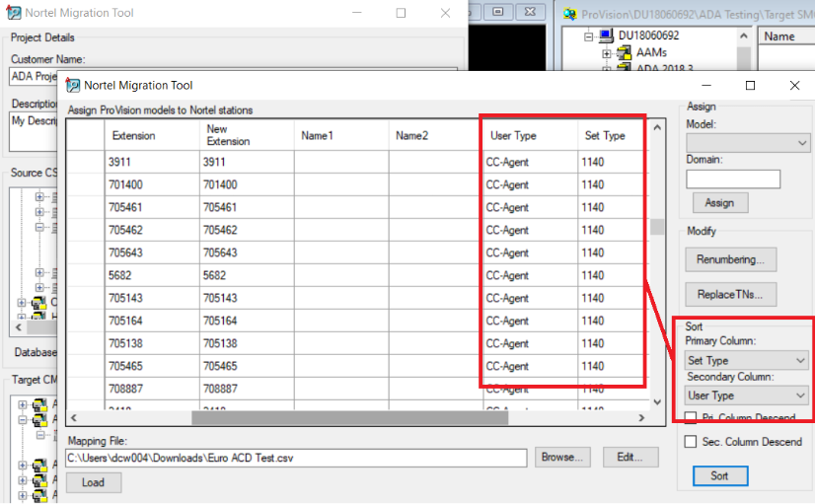Open the Model dropdown
815x504 pixels.
(x=748, y=143)
